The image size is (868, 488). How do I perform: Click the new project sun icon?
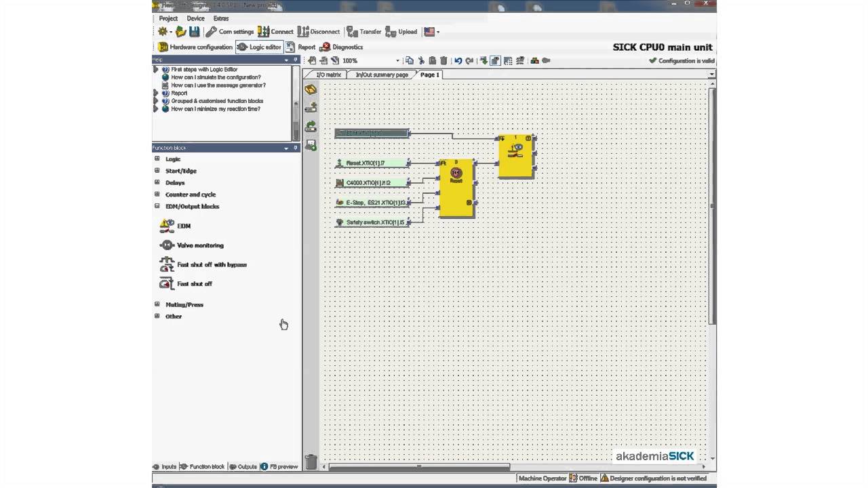163,31
